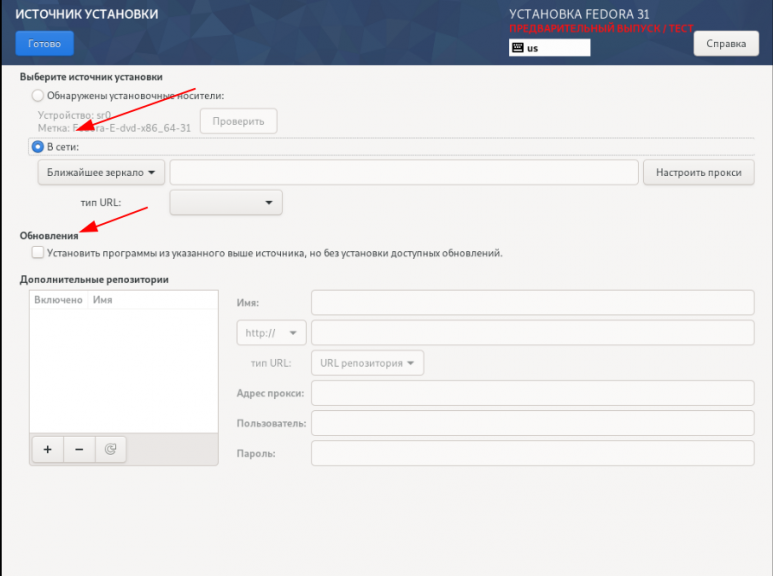Click the УСТАНОВКА FEDORA 31 title
Image resolution: width=773 pixels, height=576 pixels.
[x=579, y=14]
